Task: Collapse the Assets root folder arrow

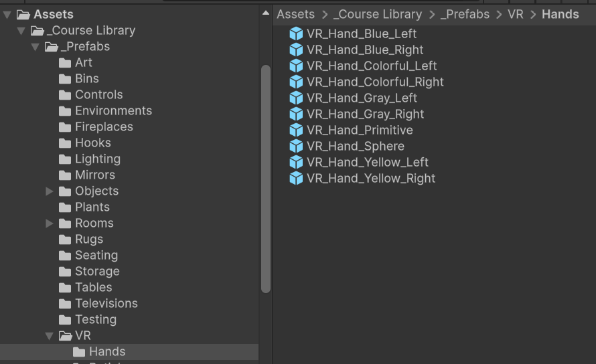Action: point(7,15)
